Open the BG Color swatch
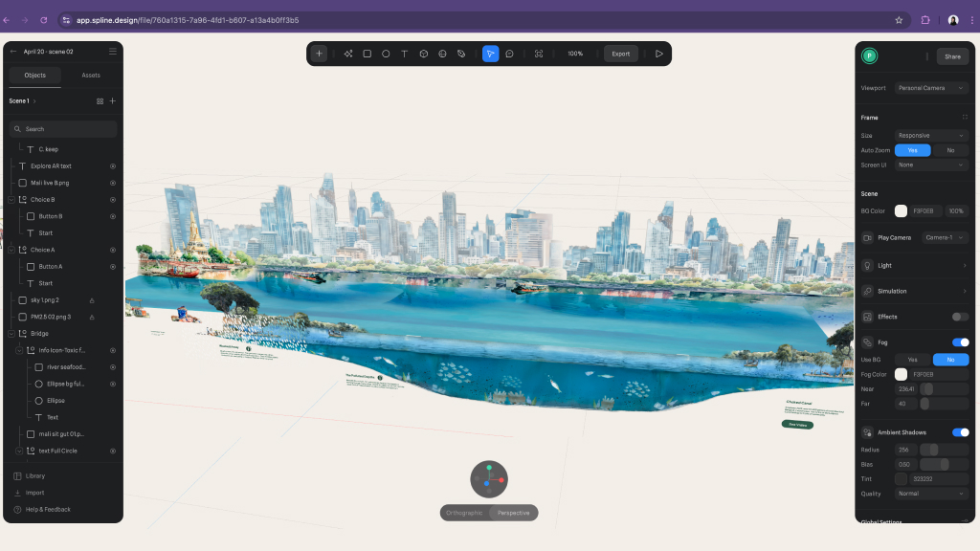Screen dimensions: 980x551 901,210
